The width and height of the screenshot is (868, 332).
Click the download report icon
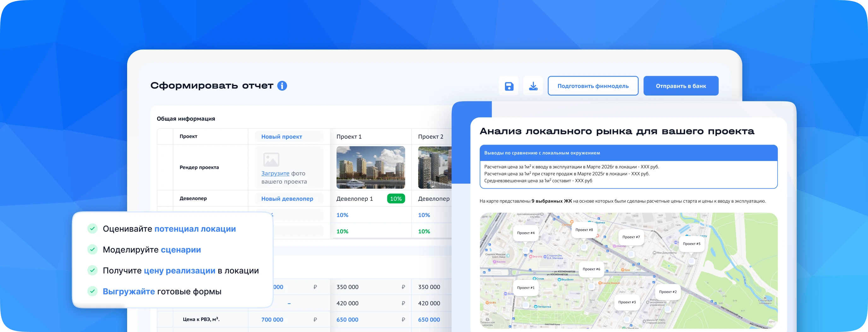tap(533, 86)
